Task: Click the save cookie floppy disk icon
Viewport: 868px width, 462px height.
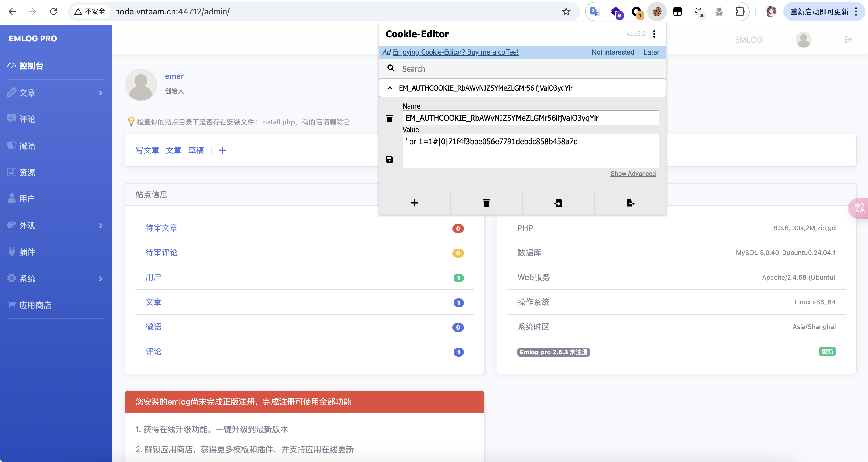Action: [389, 159]
